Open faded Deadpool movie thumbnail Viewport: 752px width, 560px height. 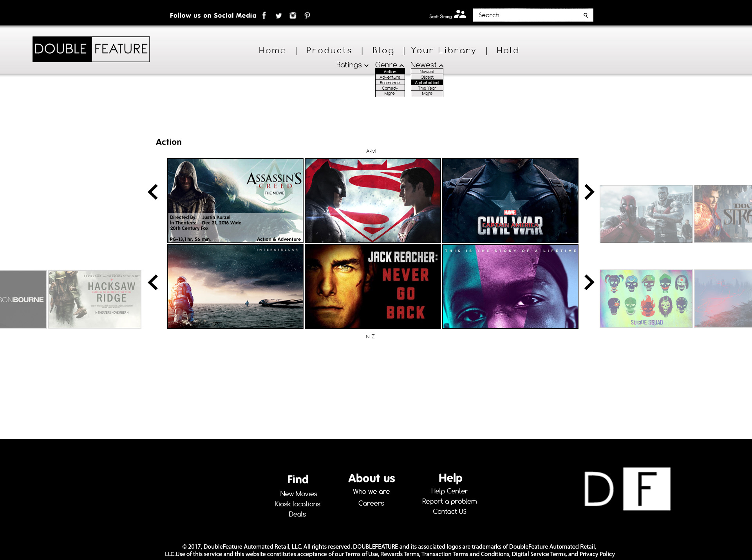646,214
